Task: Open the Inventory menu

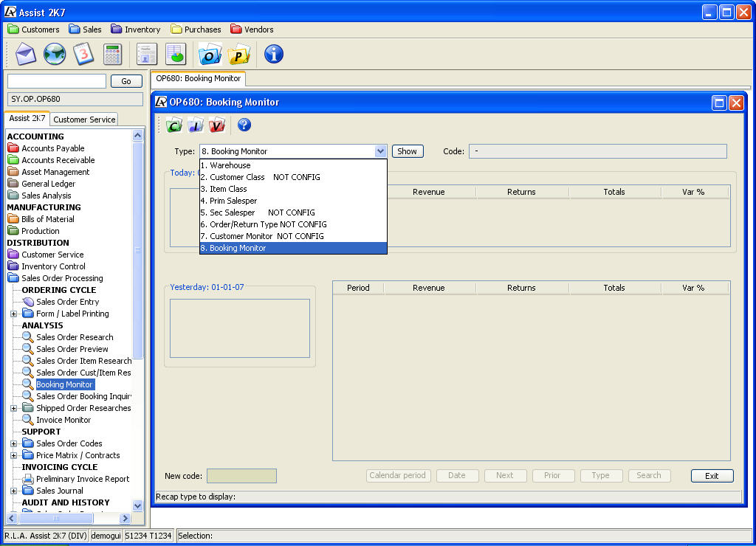Action: pyautogui.click(x=136, y=30)
